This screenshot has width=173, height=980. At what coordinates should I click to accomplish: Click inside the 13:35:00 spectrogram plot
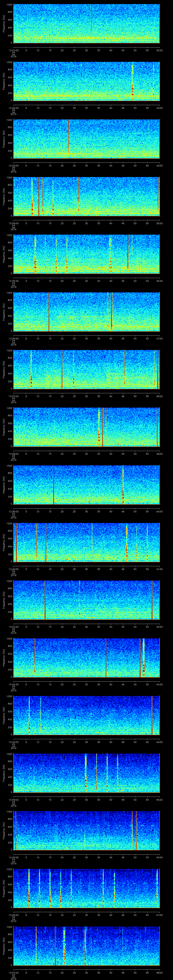coord(86,254)
